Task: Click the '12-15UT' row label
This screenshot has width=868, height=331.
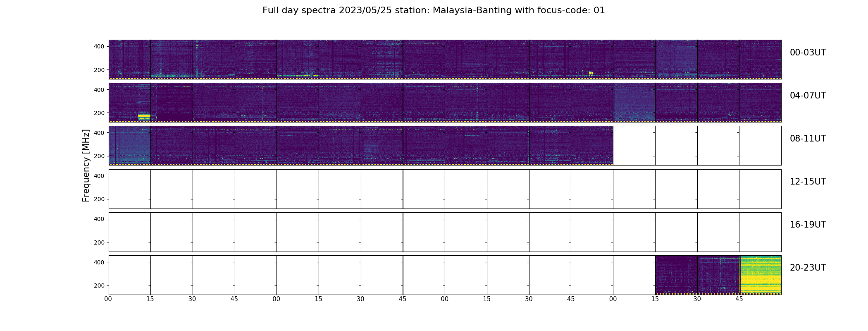Action: click(808, 182)
